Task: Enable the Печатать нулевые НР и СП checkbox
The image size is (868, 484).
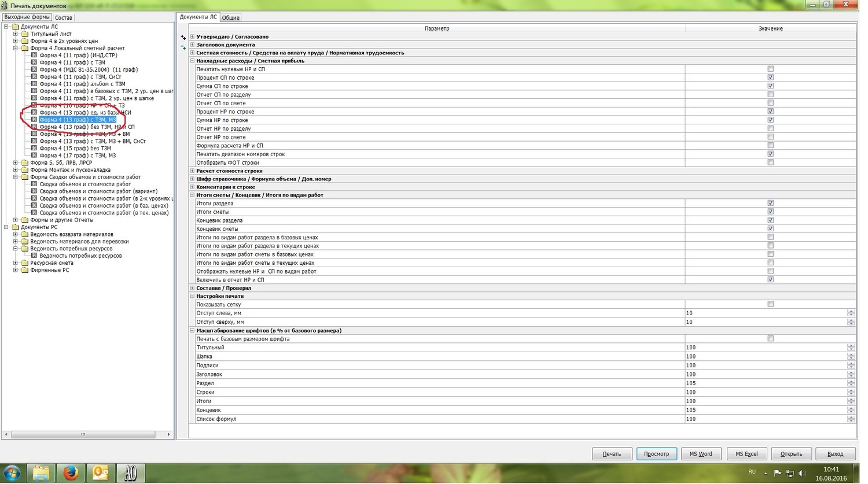Action: pyautogui.click(x=770, y=69)
